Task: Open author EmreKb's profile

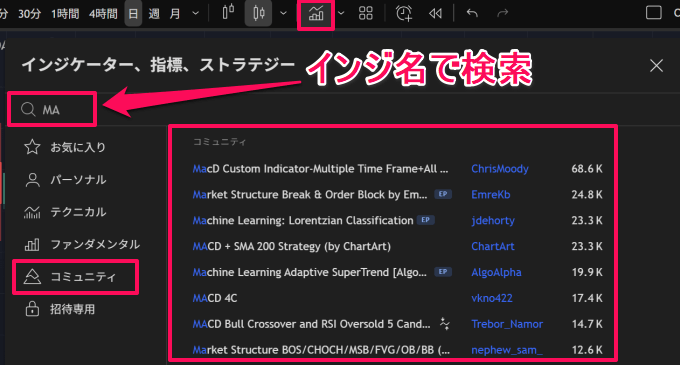Action: pyautogui.click(x=490, y=194)
